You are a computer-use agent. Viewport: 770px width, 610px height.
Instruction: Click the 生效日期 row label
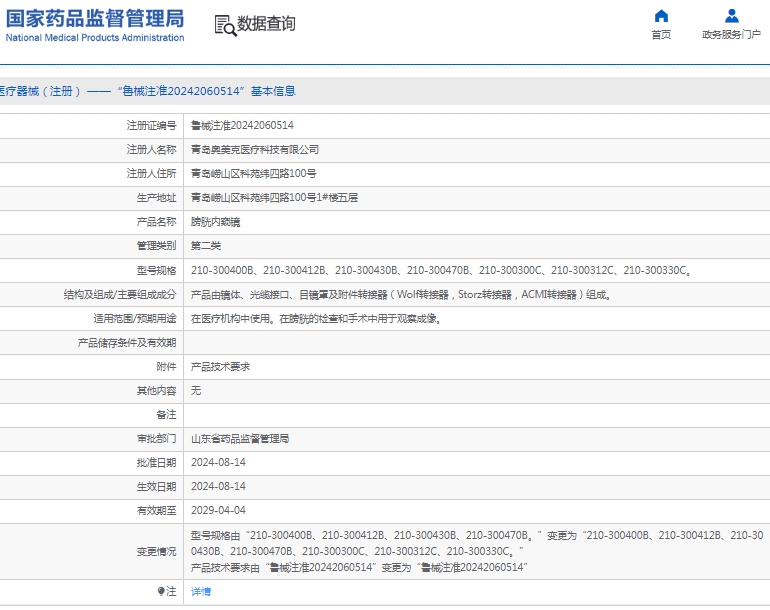coord(156,486)
